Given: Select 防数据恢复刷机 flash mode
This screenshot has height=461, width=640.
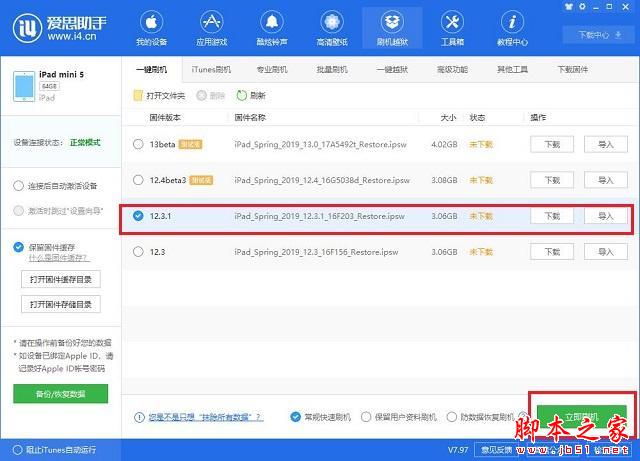Looking at the screenshot, I should [451, 417].
